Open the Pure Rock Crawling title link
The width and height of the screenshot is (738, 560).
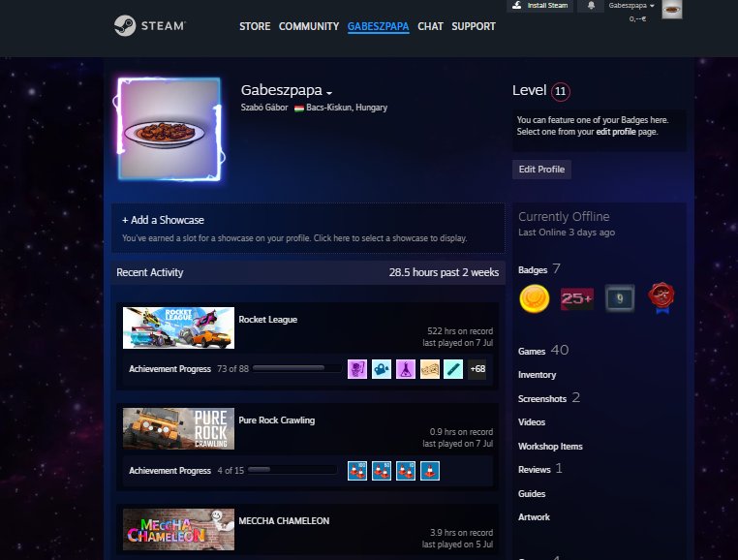tap(277, 420)
